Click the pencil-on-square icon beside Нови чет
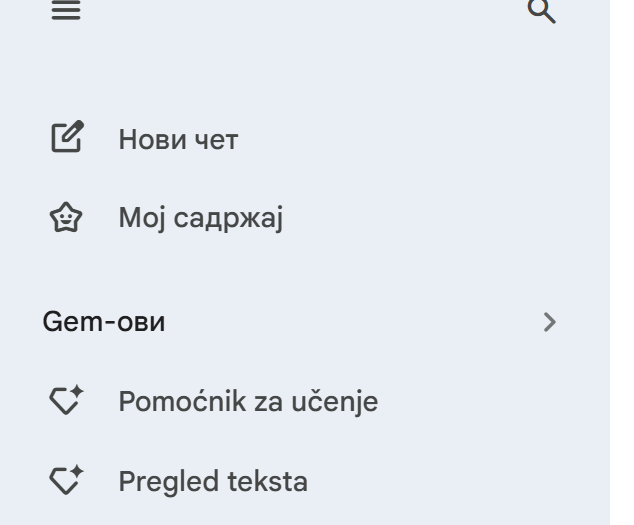 (x=67, y=138)
